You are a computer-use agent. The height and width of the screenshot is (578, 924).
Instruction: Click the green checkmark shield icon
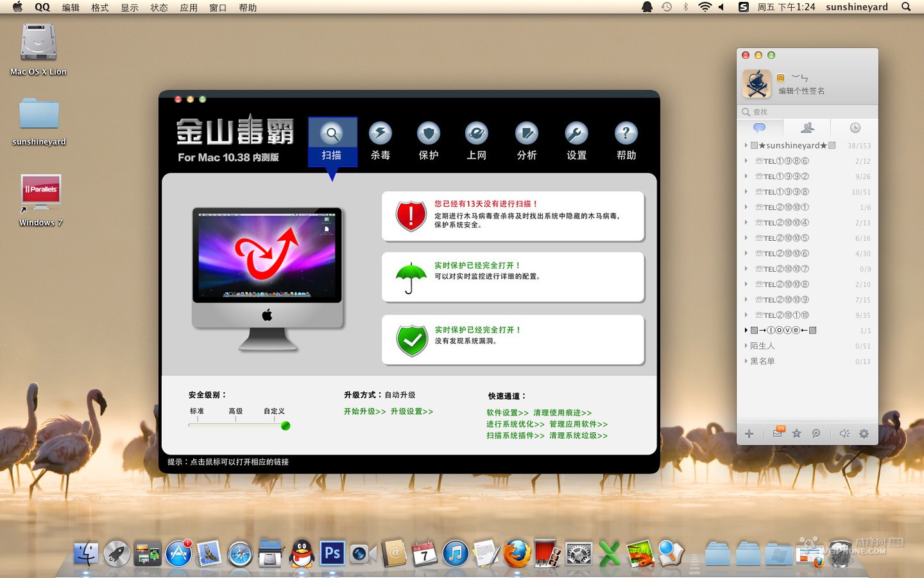tap(412, 340)
